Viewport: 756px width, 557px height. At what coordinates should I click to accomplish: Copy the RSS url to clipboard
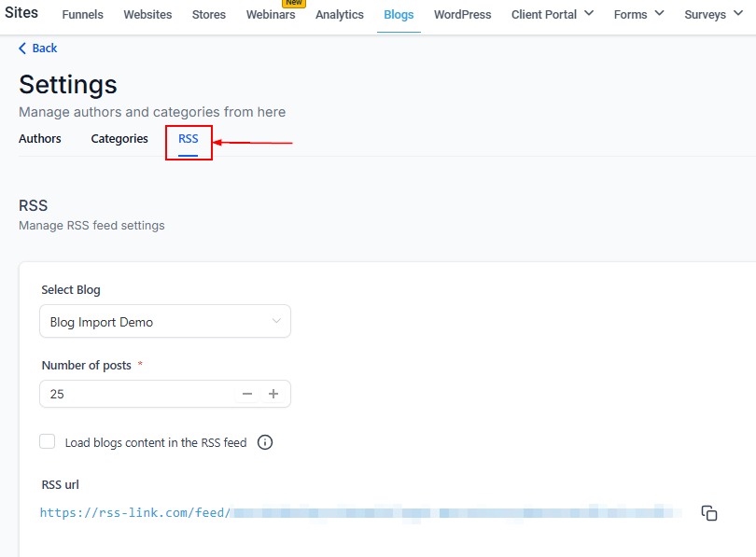pyautogui.click(x=709, y=513)
